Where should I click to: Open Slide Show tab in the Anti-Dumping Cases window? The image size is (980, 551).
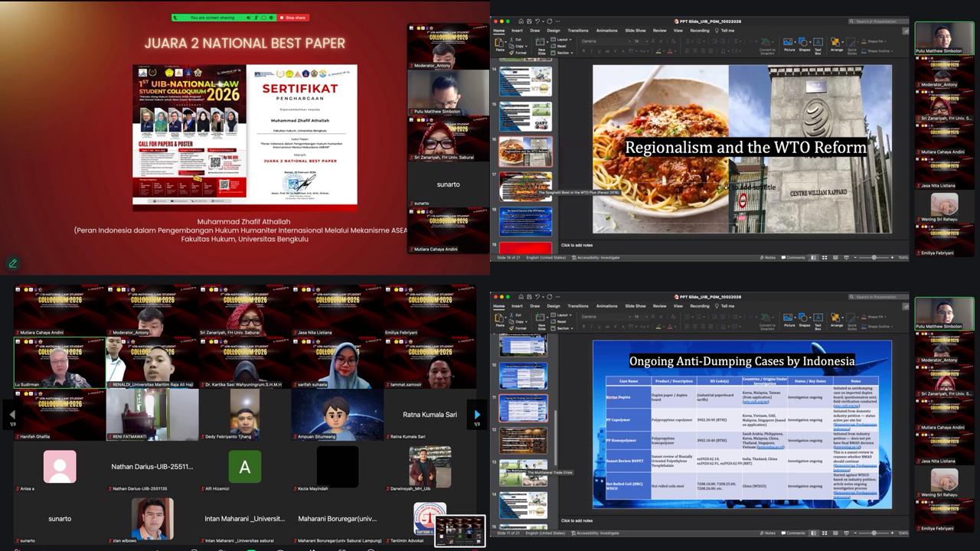click(635, 306)
